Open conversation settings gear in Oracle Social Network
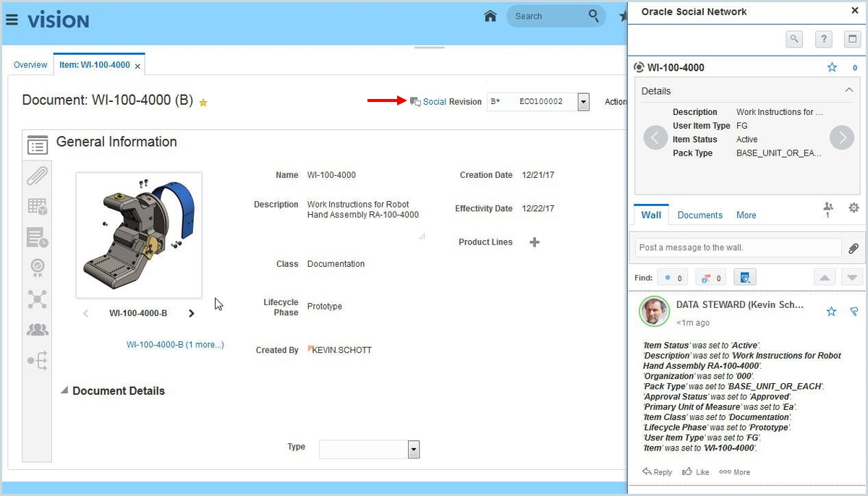This screenshot has width=868, height=496. 854,208
